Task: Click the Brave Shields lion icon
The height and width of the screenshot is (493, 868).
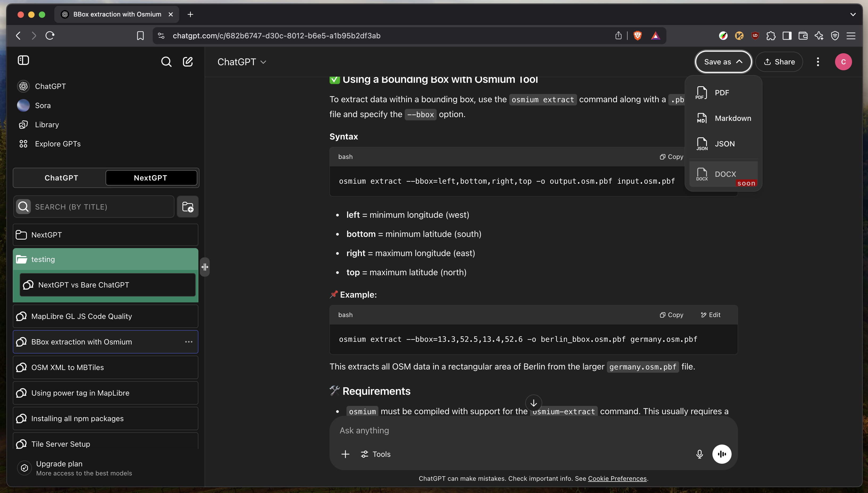Action: [x=638, y=36]
